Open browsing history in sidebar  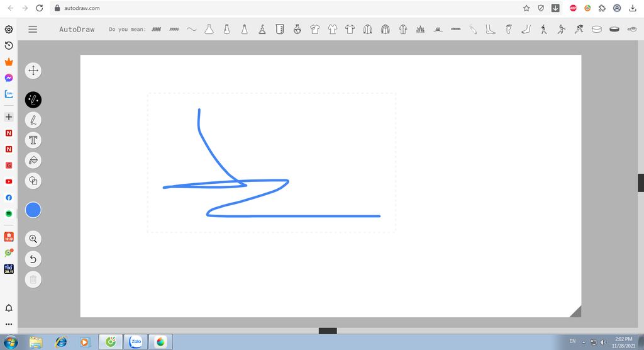[9, 45]
